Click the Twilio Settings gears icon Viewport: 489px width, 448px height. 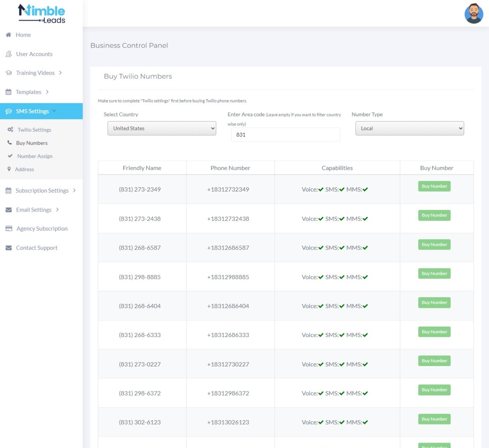pos(10,130)
